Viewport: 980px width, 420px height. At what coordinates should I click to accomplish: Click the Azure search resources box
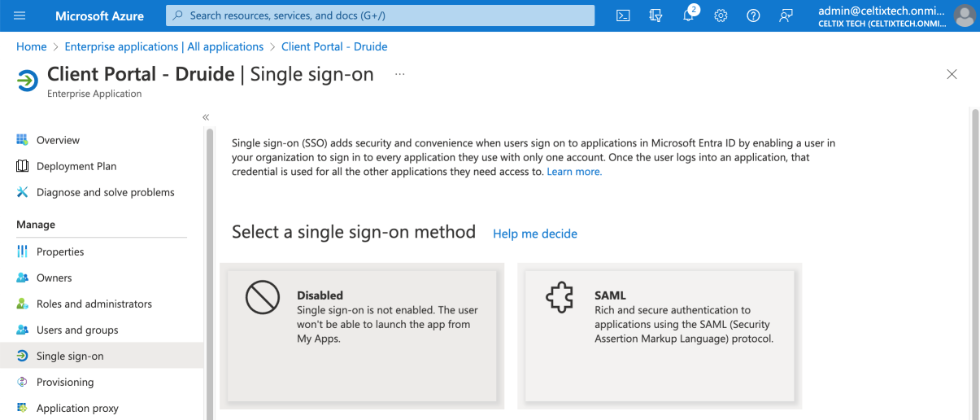coord(380,15)
